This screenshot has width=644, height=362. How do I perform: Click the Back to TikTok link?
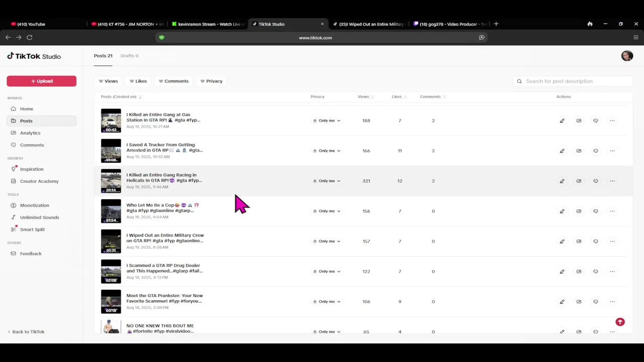(x=28, y=332)
